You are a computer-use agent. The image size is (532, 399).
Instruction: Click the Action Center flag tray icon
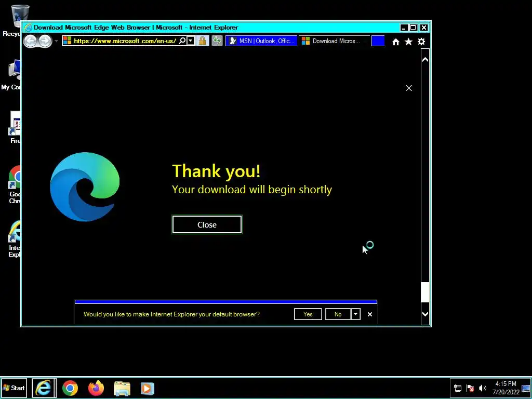[470, 388]
